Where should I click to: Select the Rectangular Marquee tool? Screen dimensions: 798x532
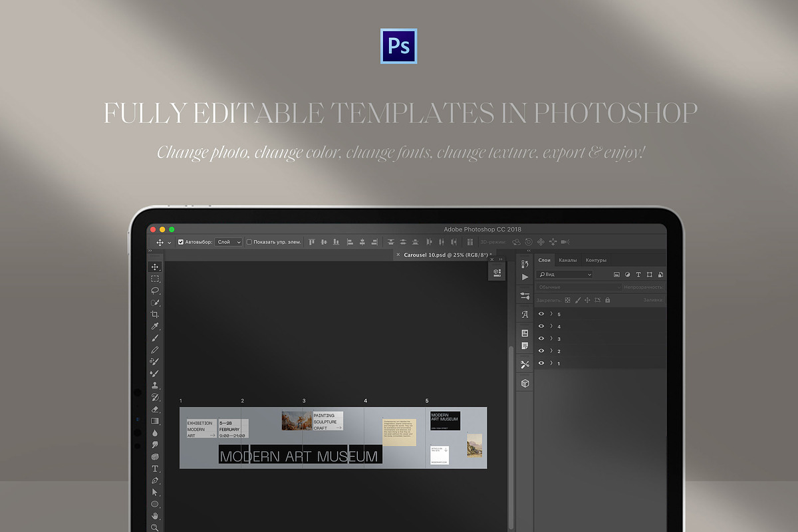pos(155,279)
